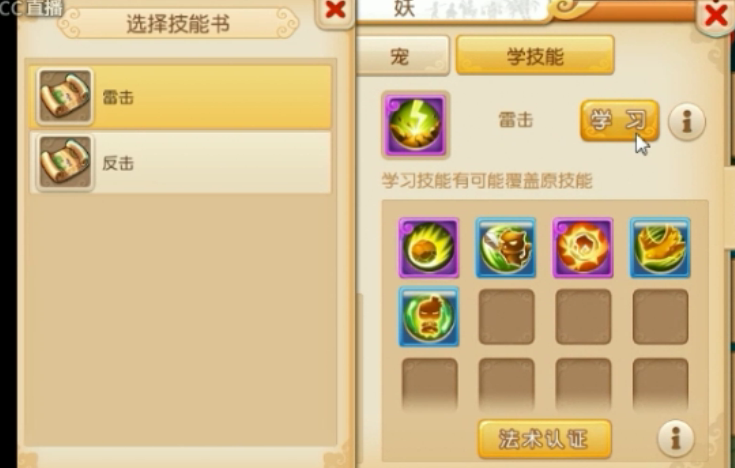Close the pet skill window with red X
735x468 pixels.
tap(716, 15)
